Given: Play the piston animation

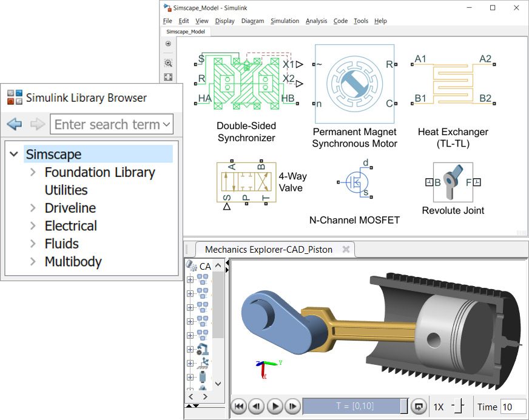Looking at the screenshot, I should pyautogui.click(x=275, y=406).
